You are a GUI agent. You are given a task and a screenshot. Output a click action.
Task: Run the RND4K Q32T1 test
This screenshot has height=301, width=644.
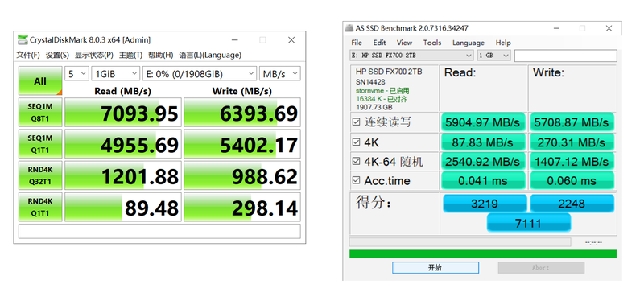point(40,175)
